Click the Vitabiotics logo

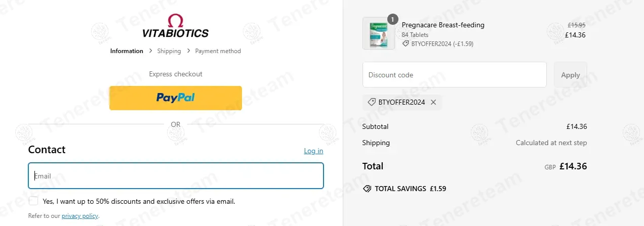click(x=175, y=26)
